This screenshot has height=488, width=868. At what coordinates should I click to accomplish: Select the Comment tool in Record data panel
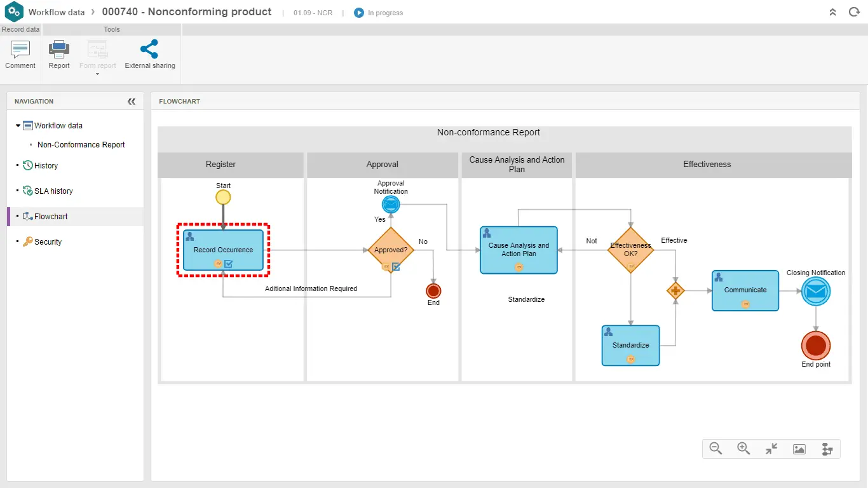pos(20,54)
